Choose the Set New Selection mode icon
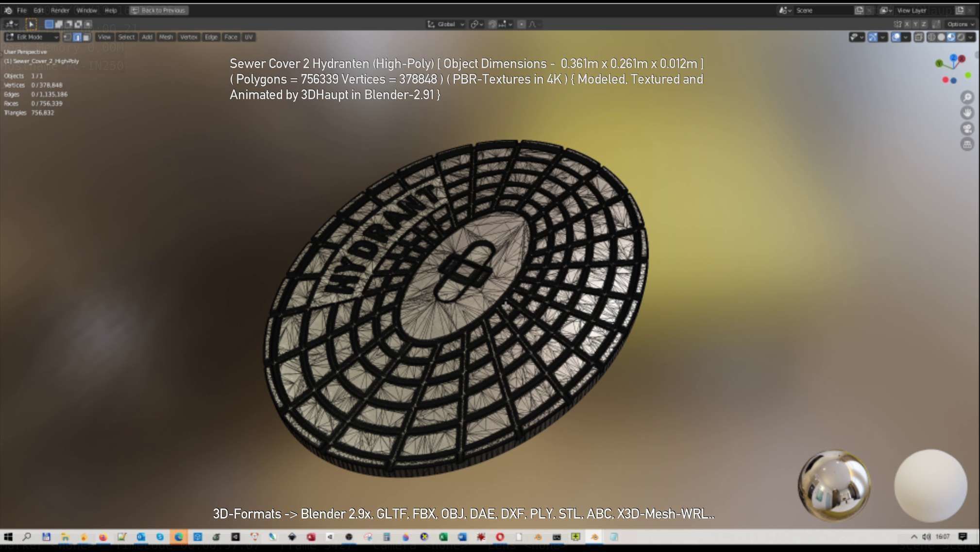 tap(49, 24)
